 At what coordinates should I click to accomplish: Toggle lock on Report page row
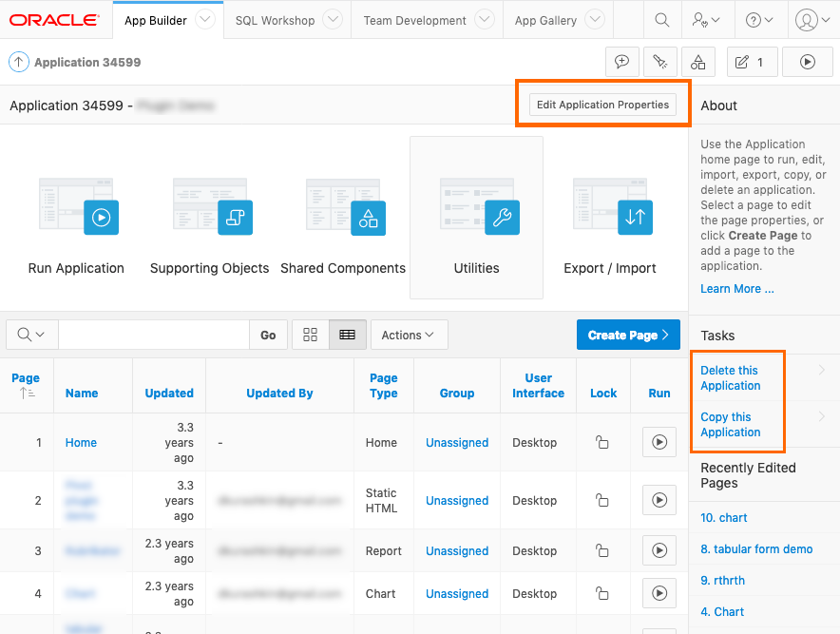click(x=602, y=550)
